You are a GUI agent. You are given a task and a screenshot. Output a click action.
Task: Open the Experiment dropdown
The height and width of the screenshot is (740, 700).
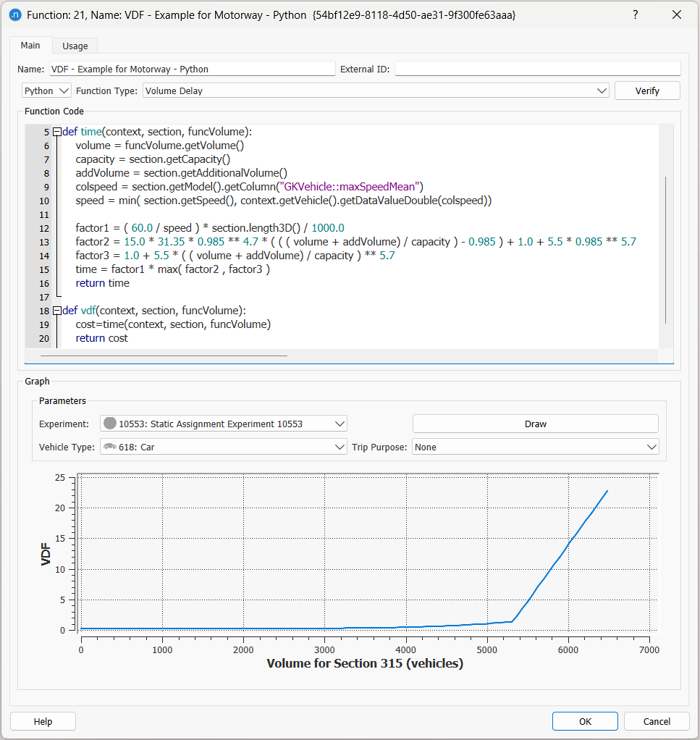[339, 423]
